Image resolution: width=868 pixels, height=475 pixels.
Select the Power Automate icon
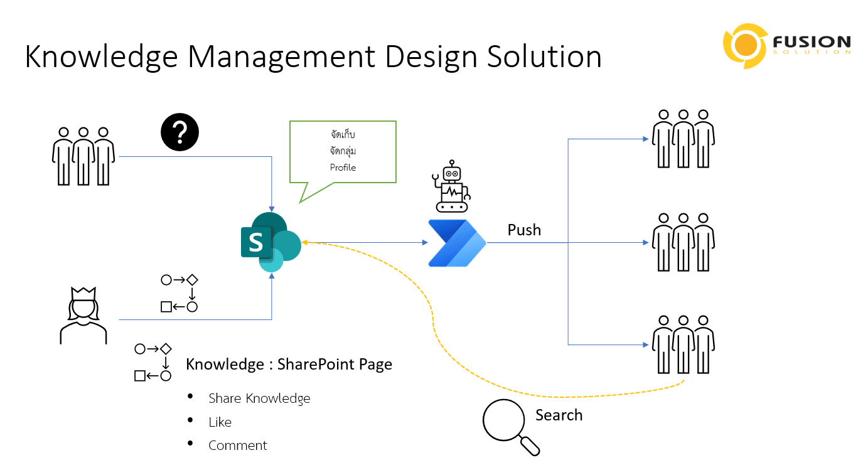point(455,242)
